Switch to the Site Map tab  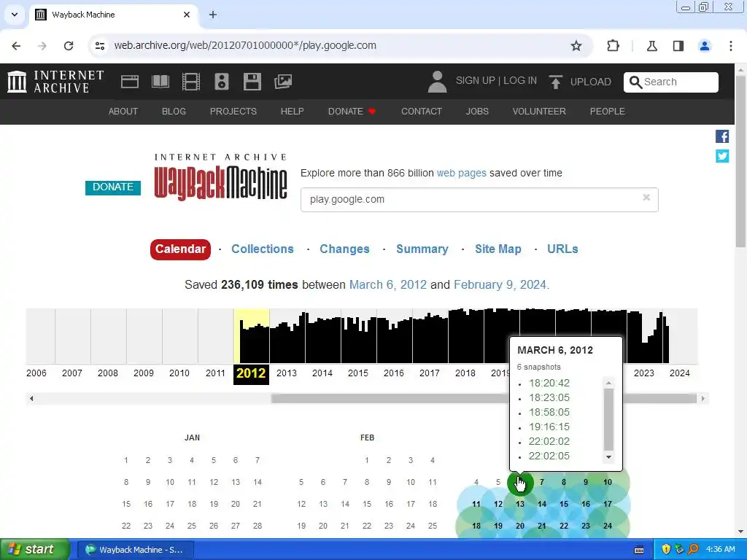tap(498, 249)
